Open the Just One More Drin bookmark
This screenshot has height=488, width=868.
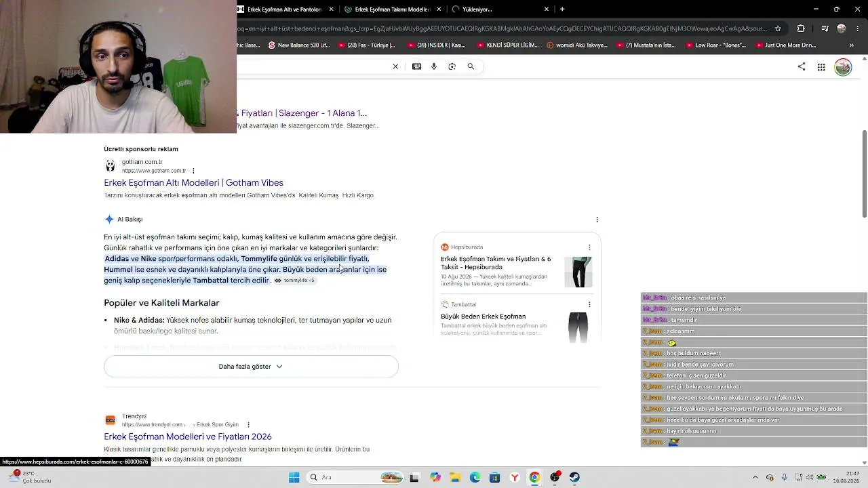pos(785,45)
